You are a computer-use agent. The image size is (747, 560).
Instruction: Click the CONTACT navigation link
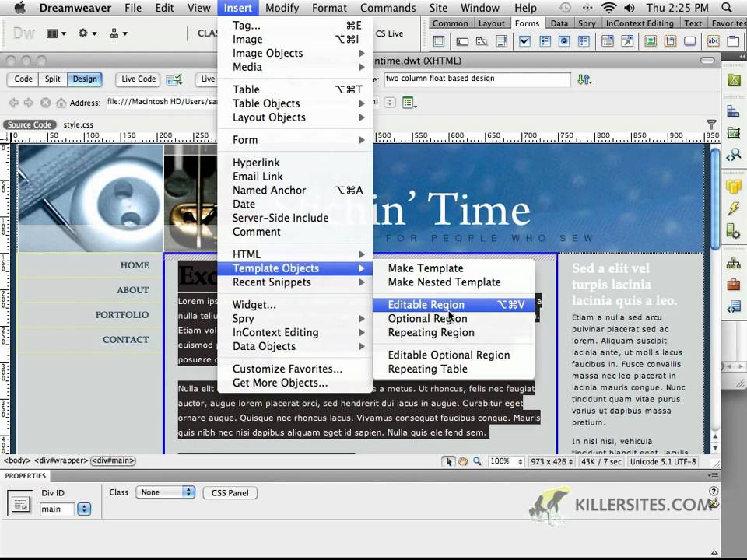click(x=126, y=340)
